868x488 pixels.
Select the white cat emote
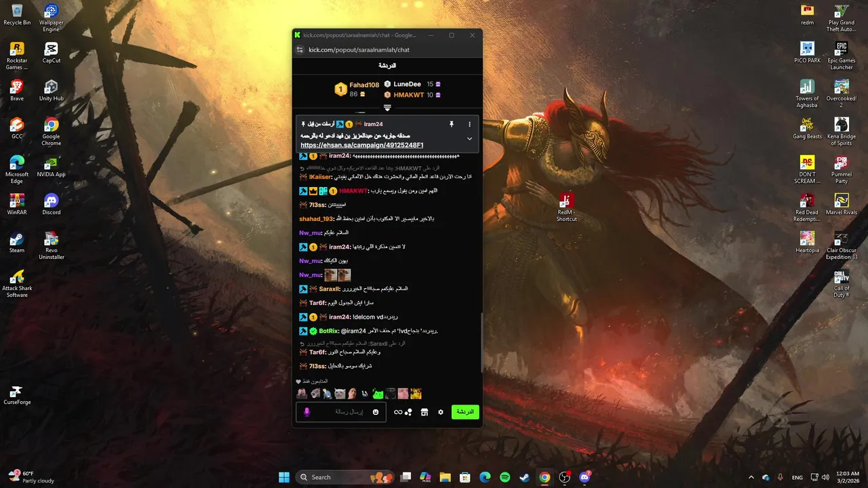340,393
